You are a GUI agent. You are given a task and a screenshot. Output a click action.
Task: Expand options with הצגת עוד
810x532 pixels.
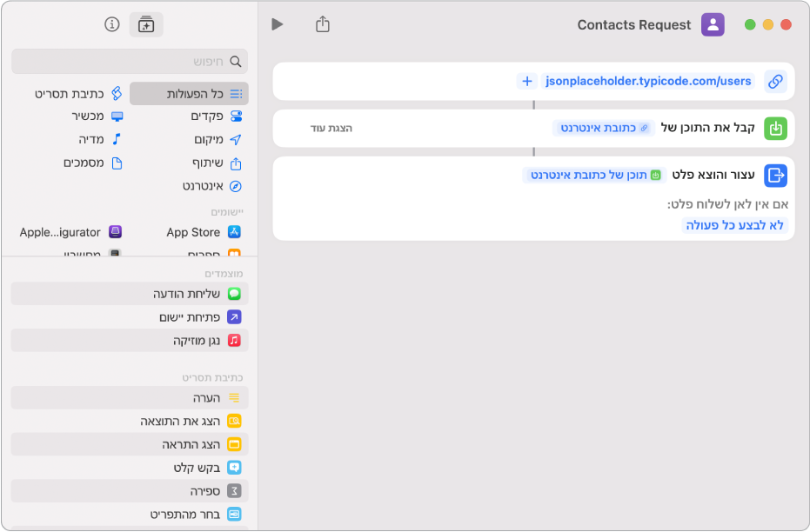(331, 128)
